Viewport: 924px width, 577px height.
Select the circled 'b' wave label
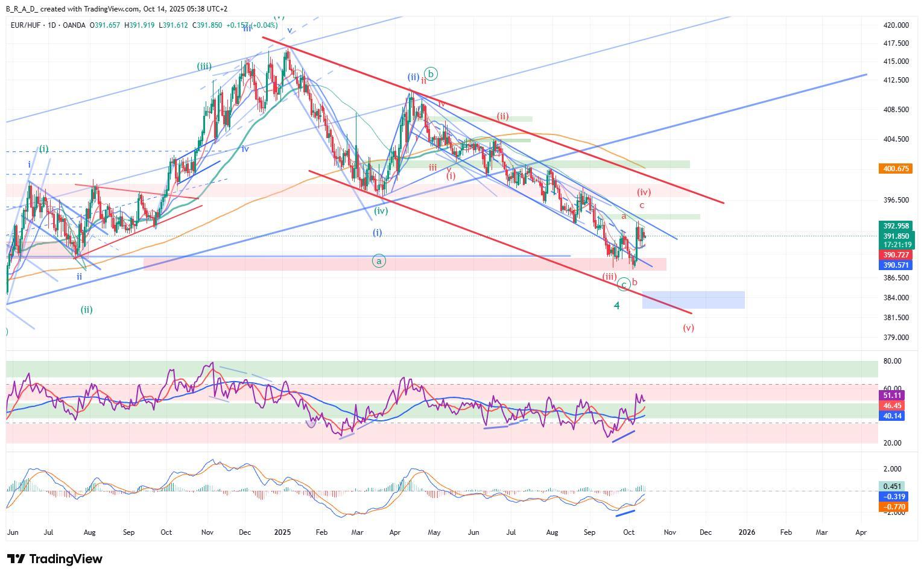tap(431, 74)
